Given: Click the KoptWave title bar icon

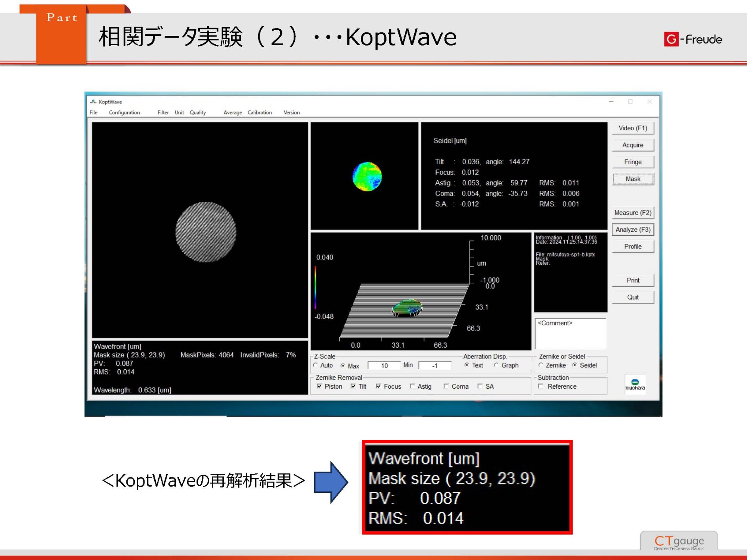Looking at the screenshot, I should tap(93, 102).
